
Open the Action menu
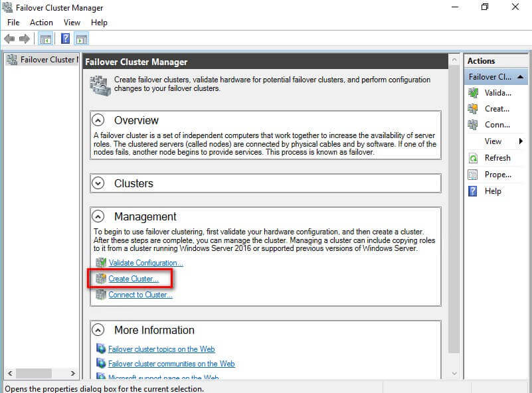click(41, 23)
